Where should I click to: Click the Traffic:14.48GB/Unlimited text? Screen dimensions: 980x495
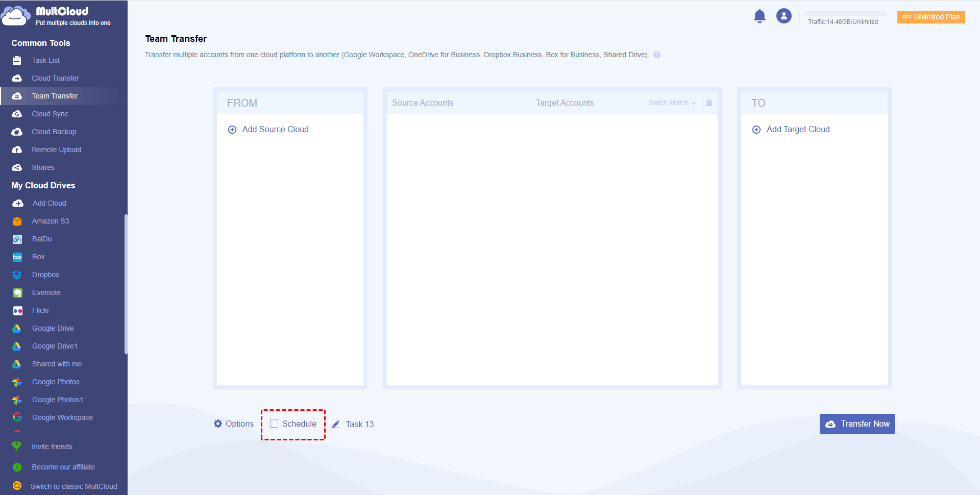pos(843,22)
